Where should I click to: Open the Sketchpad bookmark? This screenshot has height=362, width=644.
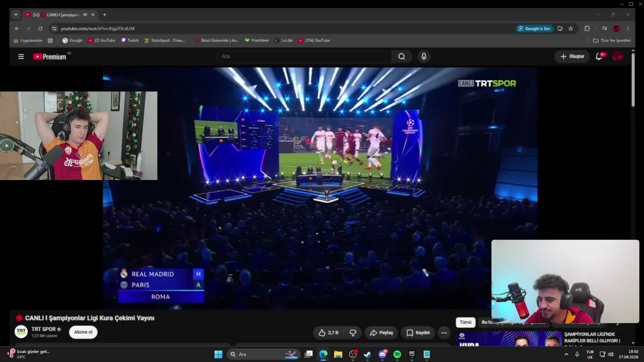coord(165,40)
